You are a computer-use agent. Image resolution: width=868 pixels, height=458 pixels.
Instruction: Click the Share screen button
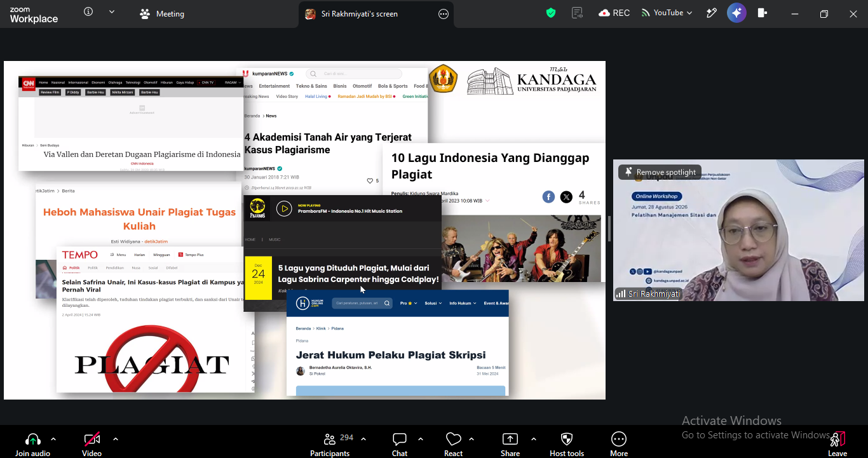pyautogui.click(x=510, y=444)
